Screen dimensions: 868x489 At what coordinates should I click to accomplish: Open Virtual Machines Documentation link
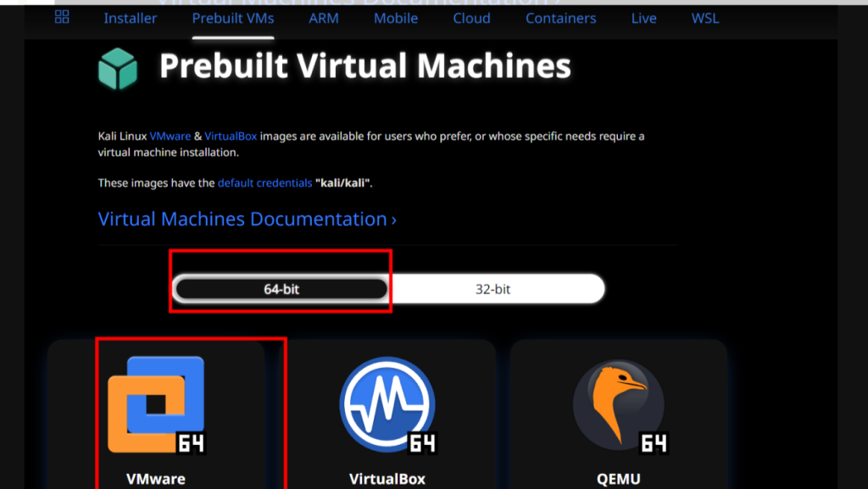248,219
